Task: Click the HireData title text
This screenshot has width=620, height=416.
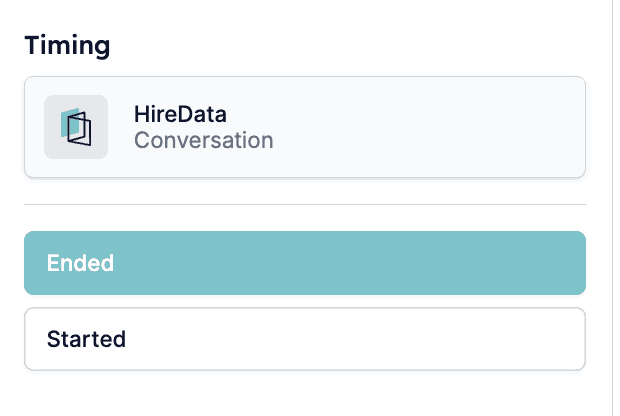Action: click(x=180, y=114)
